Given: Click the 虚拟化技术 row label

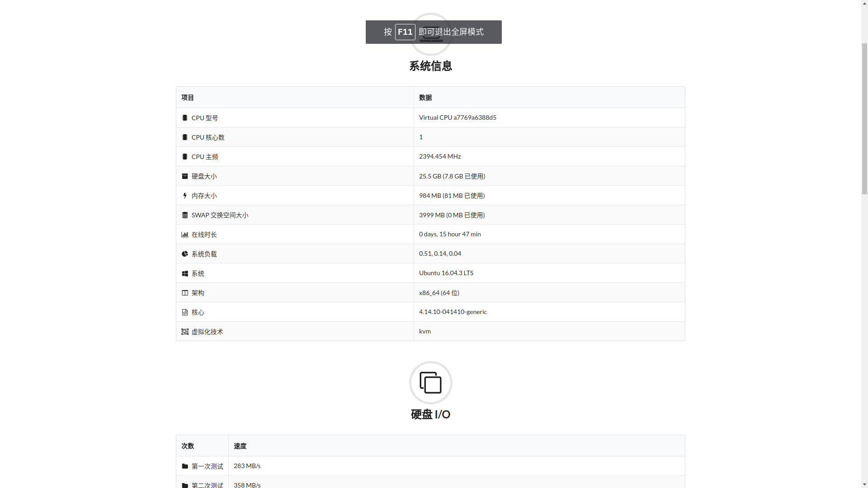Looking at the screenshot, I should click(x=207, y=332).
